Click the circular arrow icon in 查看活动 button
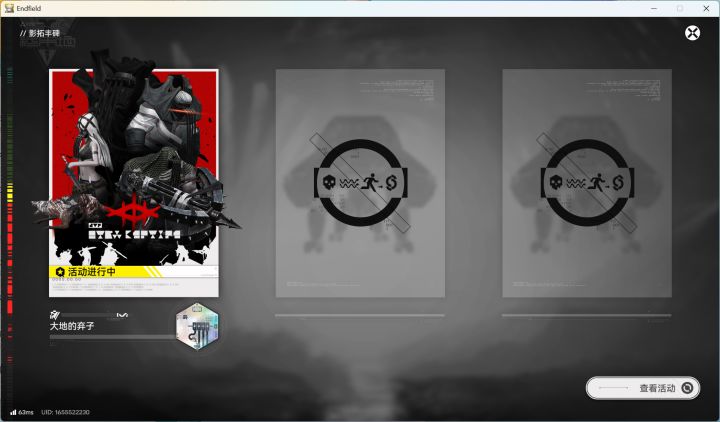 [687, 388]
